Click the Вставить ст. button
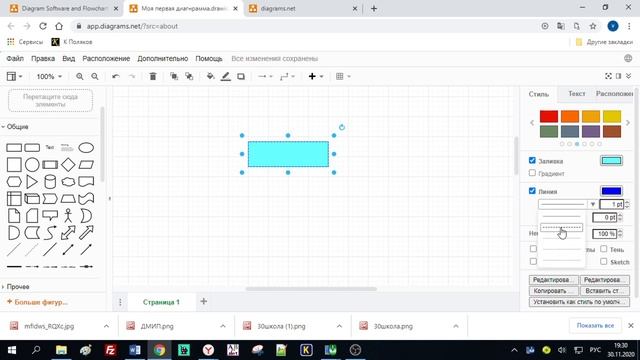Viewport: 640px width, 360px height. tap(604, 291)
